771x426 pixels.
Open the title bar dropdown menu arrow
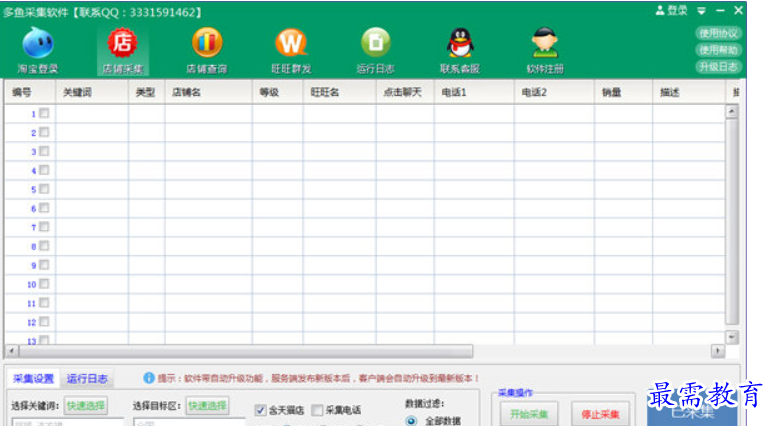click(x=702, y=11)
